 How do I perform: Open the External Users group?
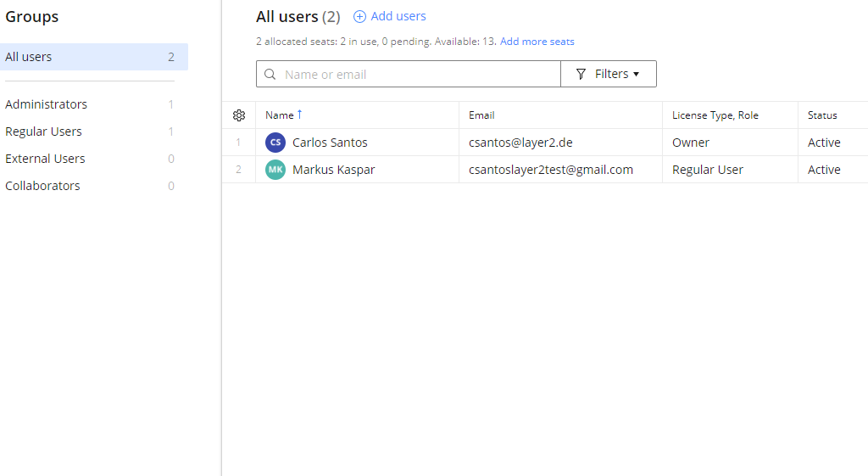[45, 159]
